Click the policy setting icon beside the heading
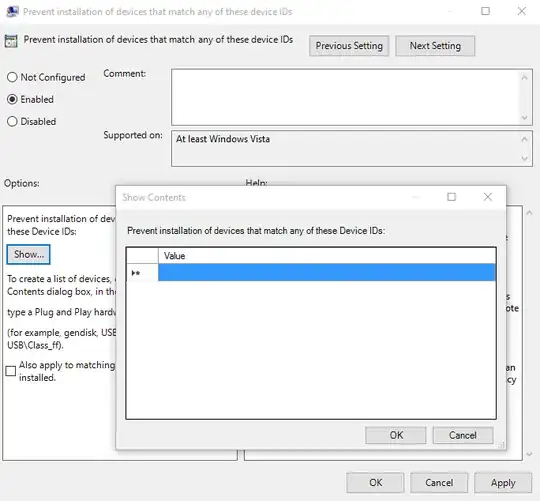The width and height of the screenshot is (540, 501). coord(11,41)
